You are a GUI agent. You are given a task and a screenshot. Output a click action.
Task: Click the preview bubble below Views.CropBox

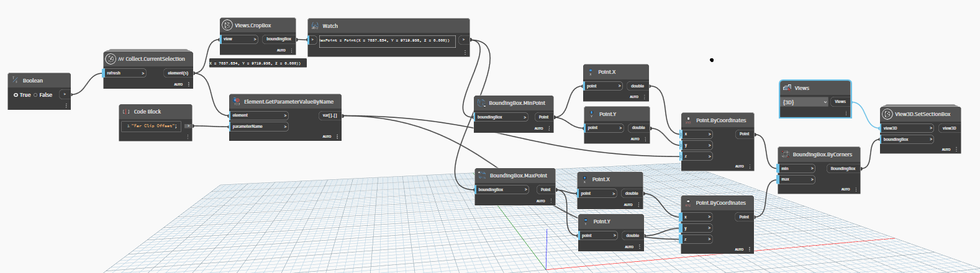[x=257, y=63]
